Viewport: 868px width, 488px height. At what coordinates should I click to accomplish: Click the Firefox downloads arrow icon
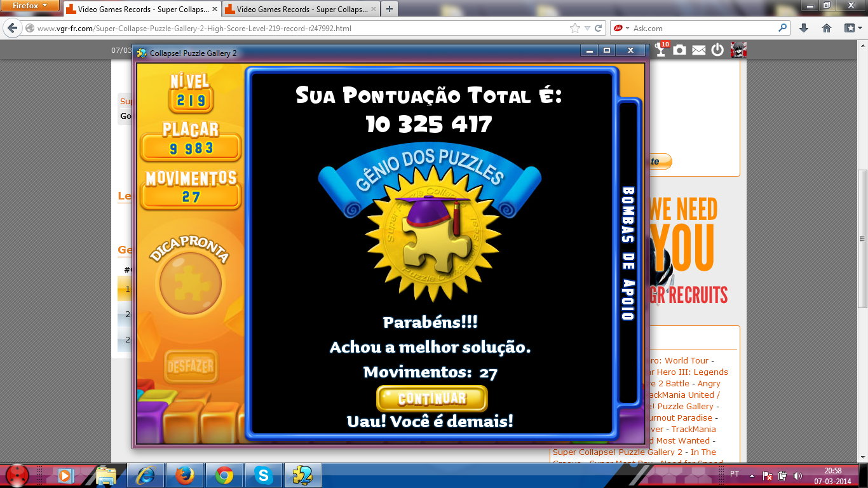pos(804,28)
